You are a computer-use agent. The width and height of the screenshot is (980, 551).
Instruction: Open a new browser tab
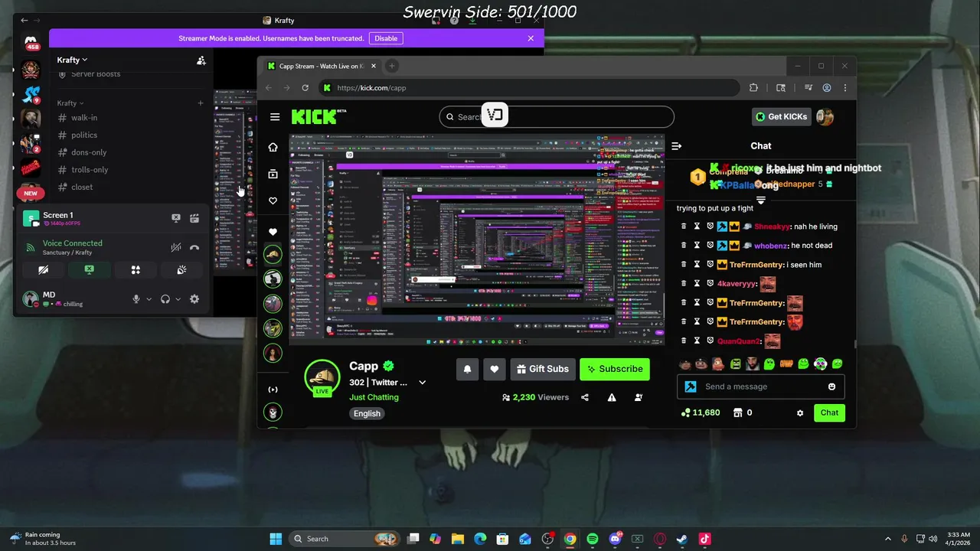pyautogui.click(x=392, y=66)
